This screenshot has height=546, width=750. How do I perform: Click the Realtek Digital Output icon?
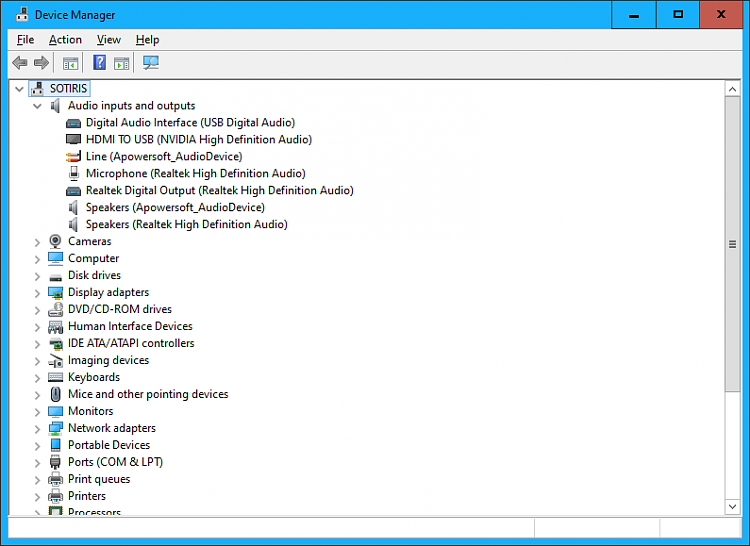[x=73, y=191]
